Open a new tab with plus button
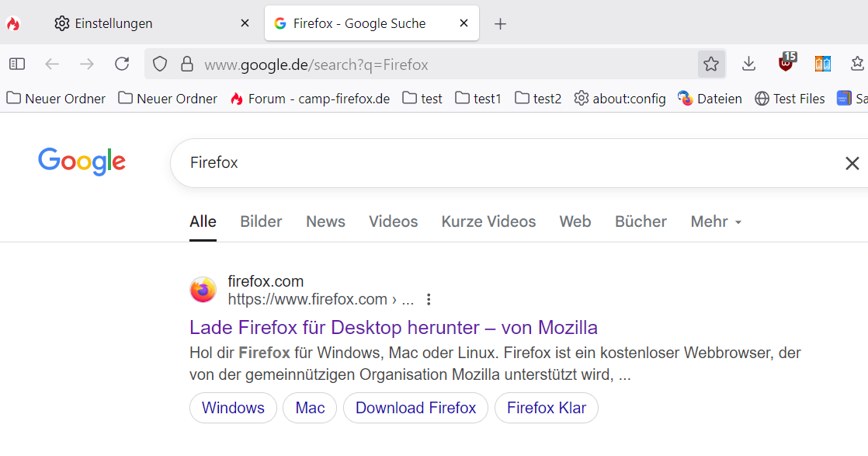 click(x=501, y=24)
